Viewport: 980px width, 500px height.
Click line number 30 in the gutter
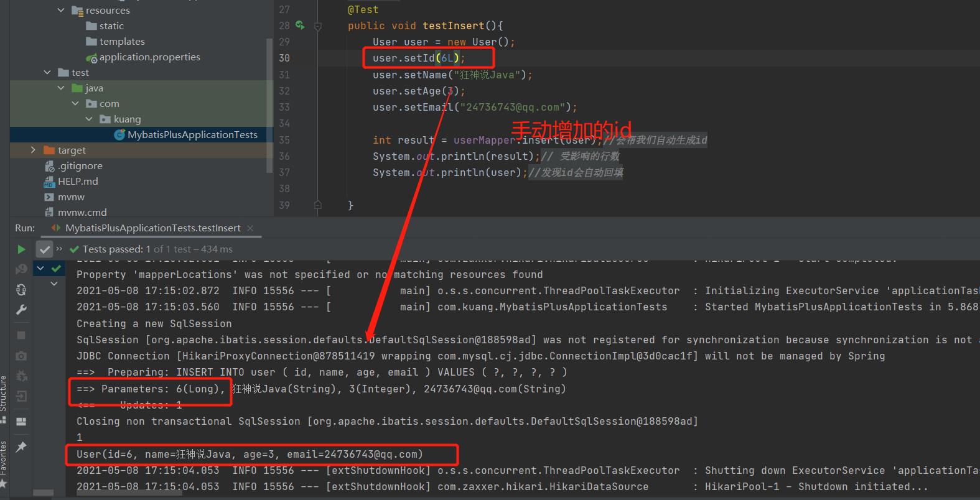point(284,58)
